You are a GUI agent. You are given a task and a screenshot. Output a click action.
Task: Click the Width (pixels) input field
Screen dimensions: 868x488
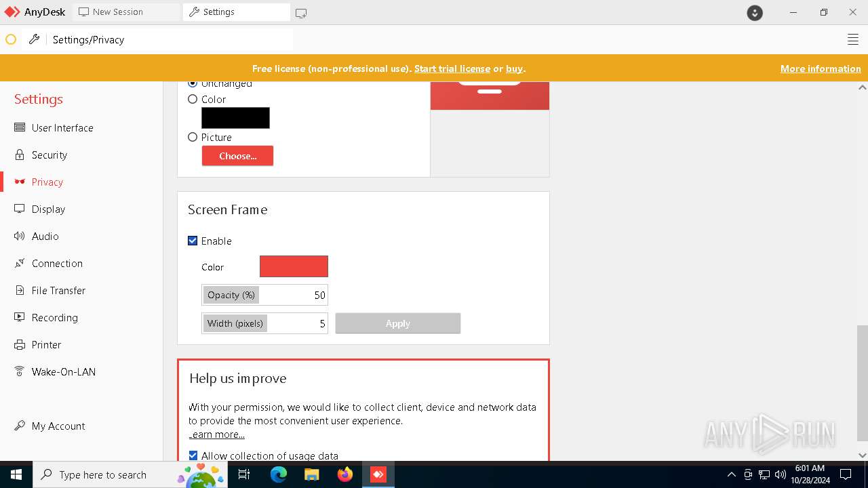click(264, 323)
